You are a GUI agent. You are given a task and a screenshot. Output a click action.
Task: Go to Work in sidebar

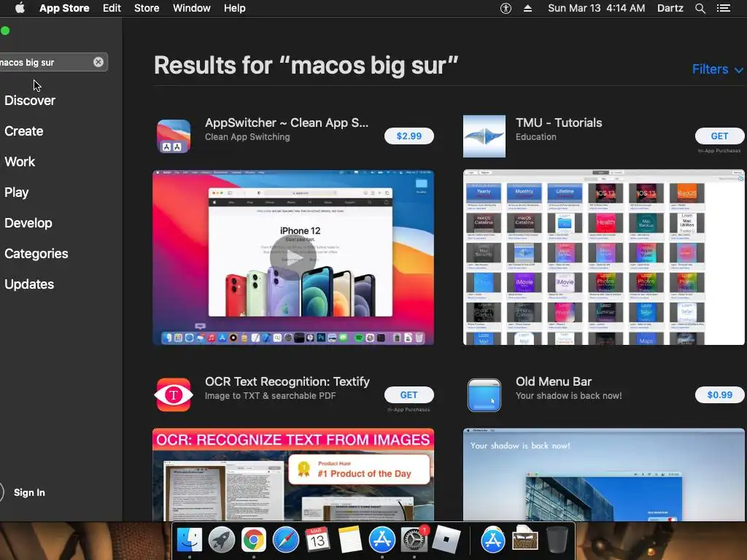(x=20, y=161)
